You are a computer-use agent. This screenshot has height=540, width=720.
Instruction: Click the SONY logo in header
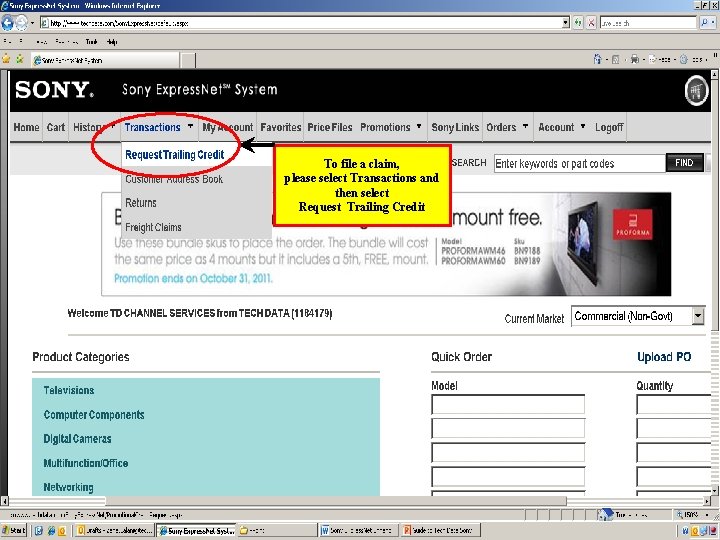click(x=54, y=90)
